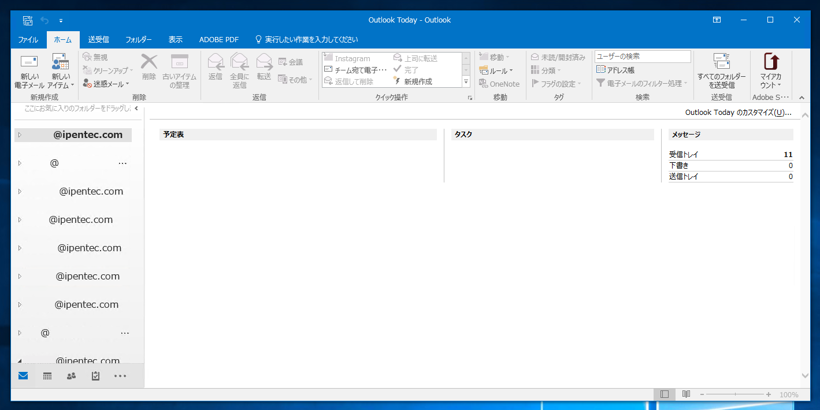Open quick access toolbar customize dropdown

tap(61, 20)
